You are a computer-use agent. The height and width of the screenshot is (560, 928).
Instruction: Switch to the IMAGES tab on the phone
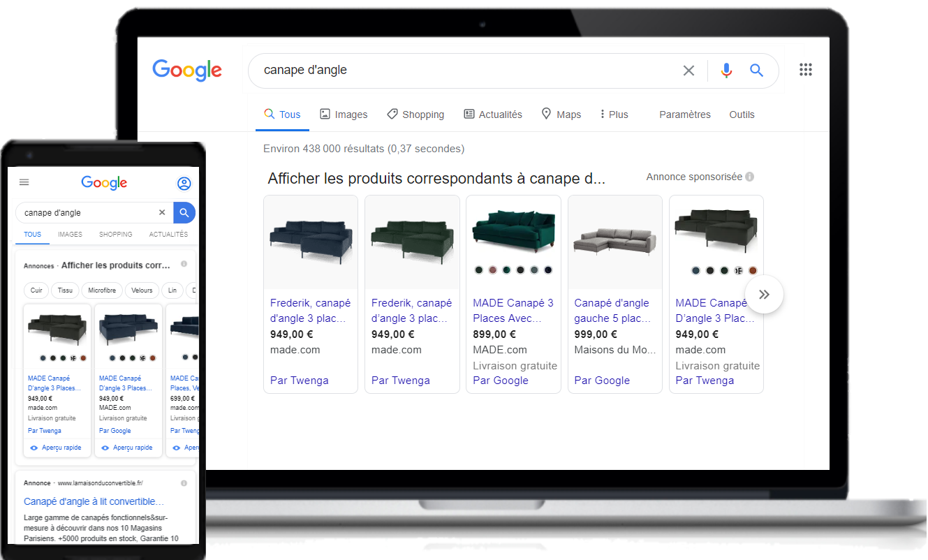[x=70, y=235]
